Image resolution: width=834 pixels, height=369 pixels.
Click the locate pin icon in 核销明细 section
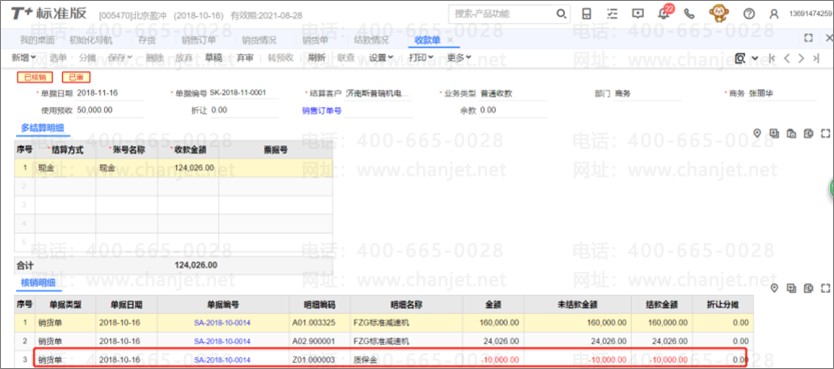[774, 288]
